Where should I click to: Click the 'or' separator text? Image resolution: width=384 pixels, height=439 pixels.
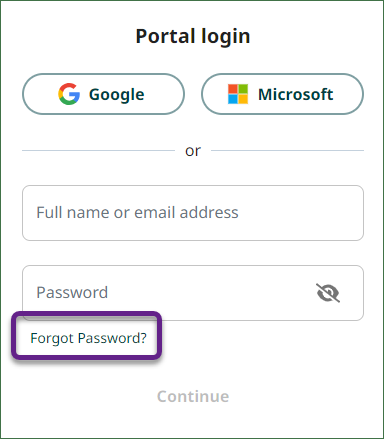point(193,151)
